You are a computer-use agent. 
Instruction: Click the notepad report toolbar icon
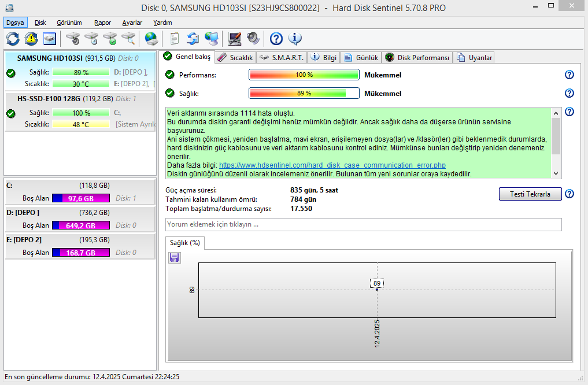coord(174,39)
